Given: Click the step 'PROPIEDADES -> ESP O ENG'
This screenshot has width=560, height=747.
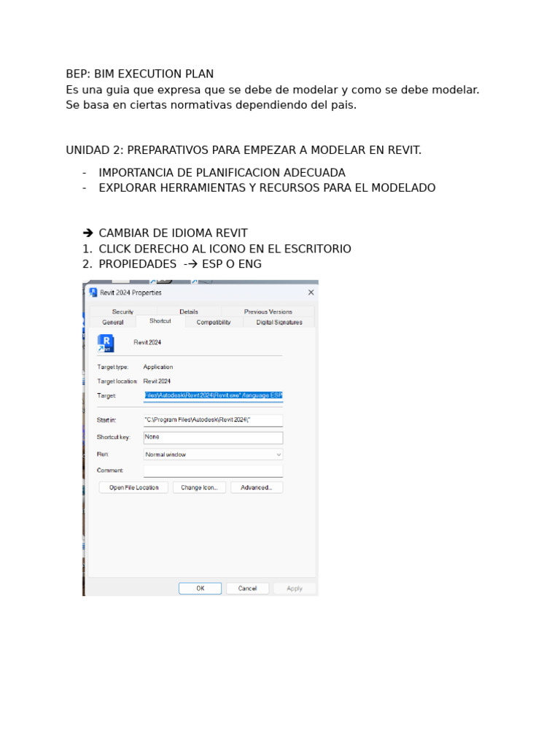Looking at the screenshot, I should pos(180,264).
